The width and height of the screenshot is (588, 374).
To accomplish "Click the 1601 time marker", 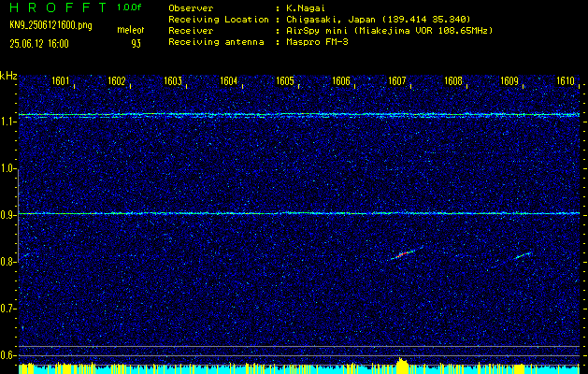I will (61, 80).
